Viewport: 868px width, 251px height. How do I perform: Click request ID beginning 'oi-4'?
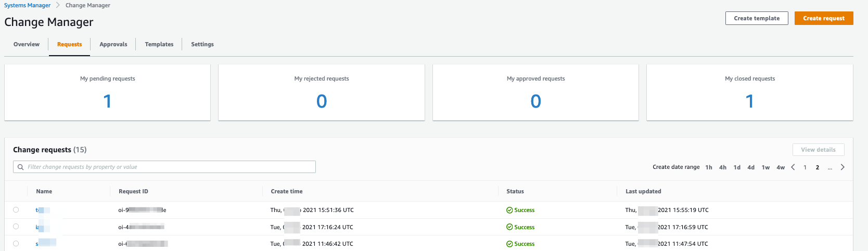pos(141,227)
